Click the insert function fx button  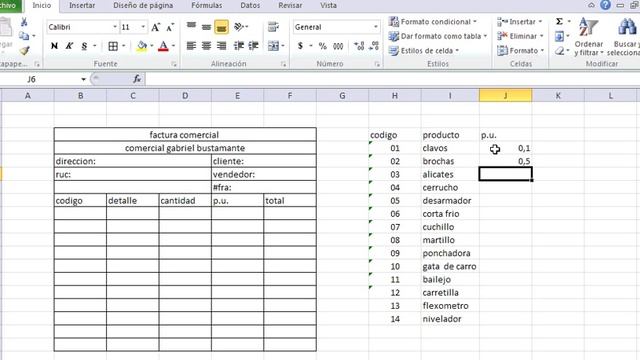click(137, 79)
